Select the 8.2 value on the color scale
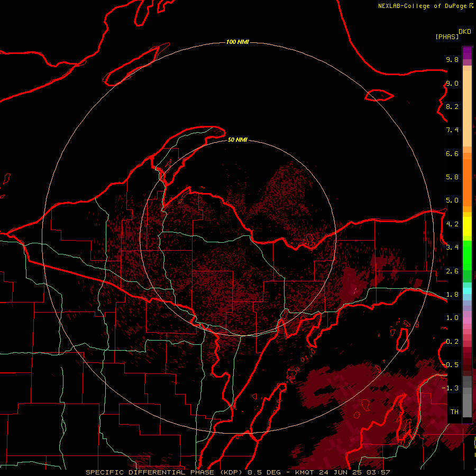This screenshot has height=476, width=476. click(x=452, y=106)
